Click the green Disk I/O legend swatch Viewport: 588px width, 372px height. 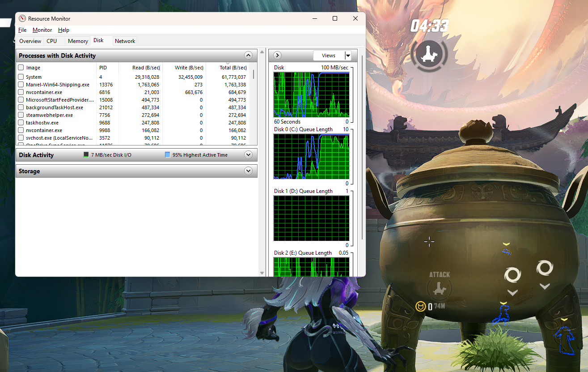[x=86, y=155]
